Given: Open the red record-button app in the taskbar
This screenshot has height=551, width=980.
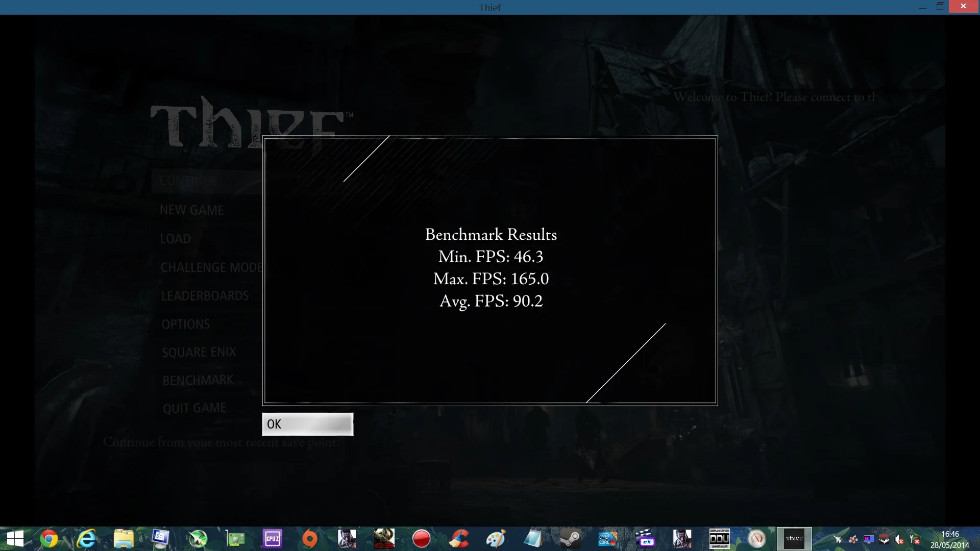Looking at the screenshot, I should click(x=422, y=539).
